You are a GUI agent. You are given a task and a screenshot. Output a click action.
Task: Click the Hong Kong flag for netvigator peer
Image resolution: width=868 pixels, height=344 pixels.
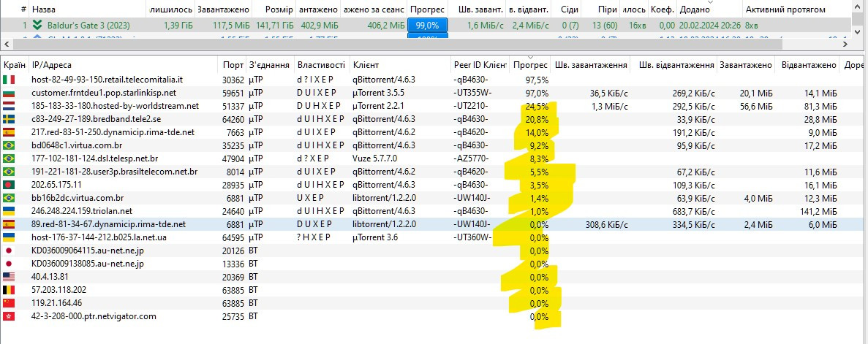tap(10, 316)
